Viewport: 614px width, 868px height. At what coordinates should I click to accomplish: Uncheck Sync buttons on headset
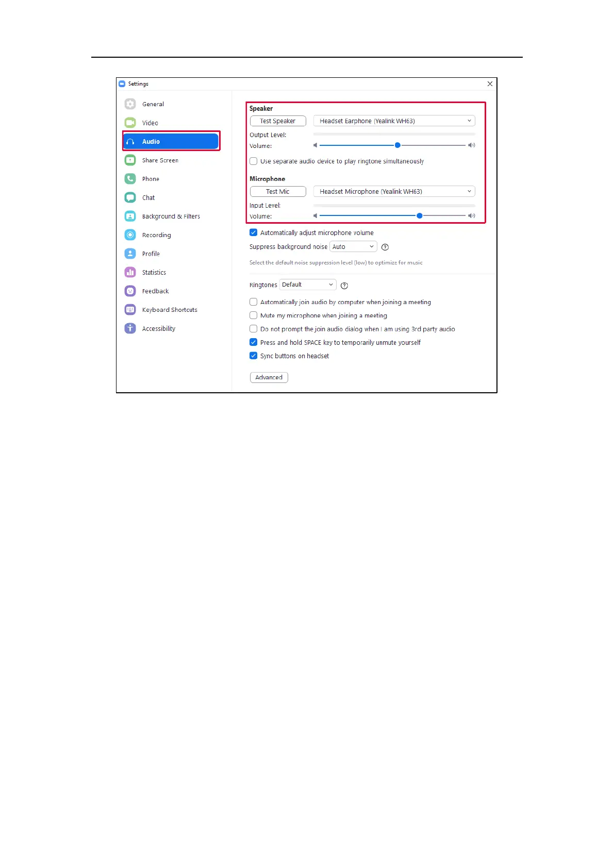254,356
